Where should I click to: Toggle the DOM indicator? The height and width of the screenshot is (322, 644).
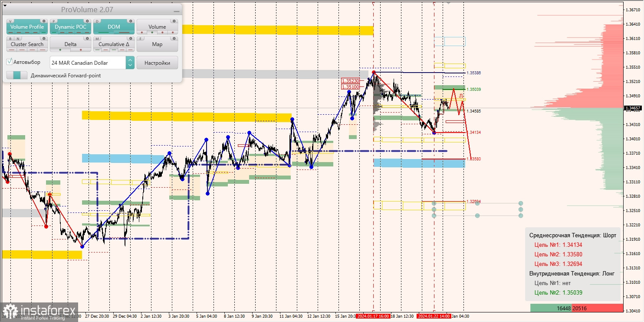tap(114, 27)
